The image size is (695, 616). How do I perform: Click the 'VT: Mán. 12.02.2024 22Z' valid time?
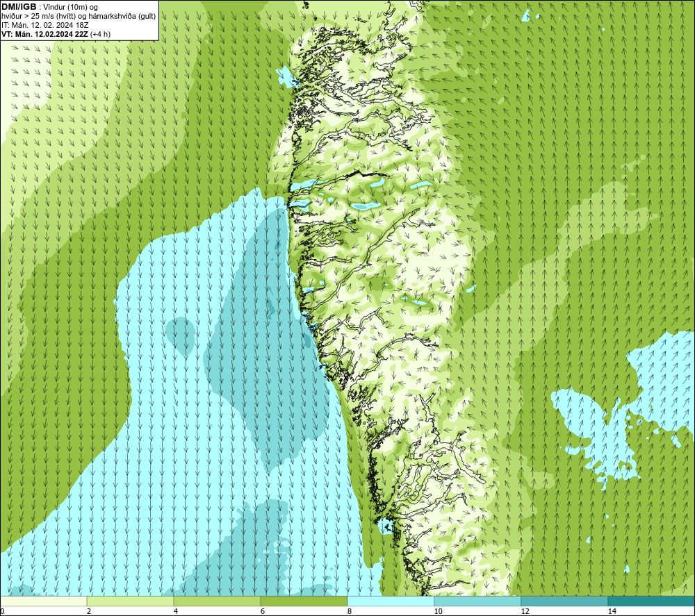44,34
